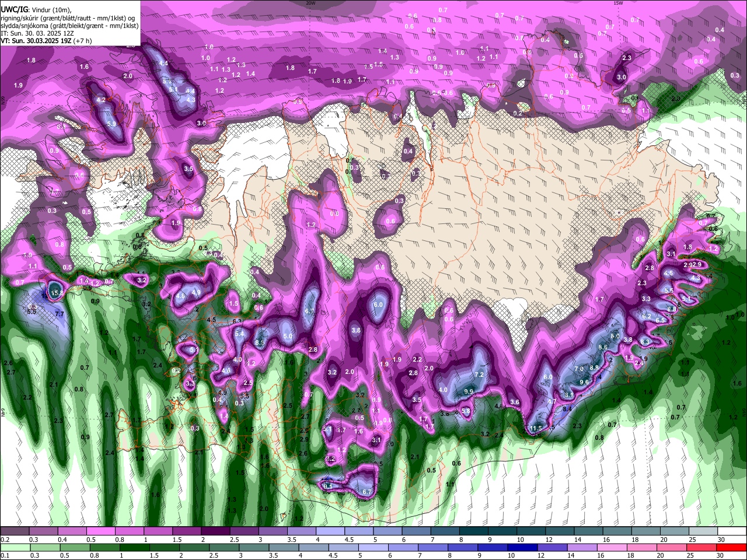Screen dimensions: 747x560
Task: Click the 6.2 snowfall value
Action: click(x=647, y=316)
